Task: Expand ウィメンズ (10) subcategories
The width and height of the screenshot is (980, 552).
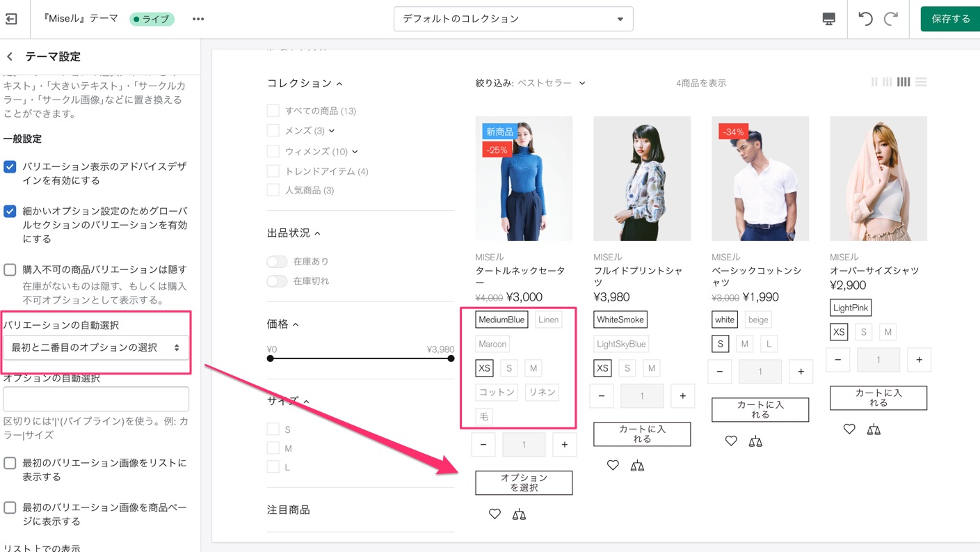Action: point(355,151)
